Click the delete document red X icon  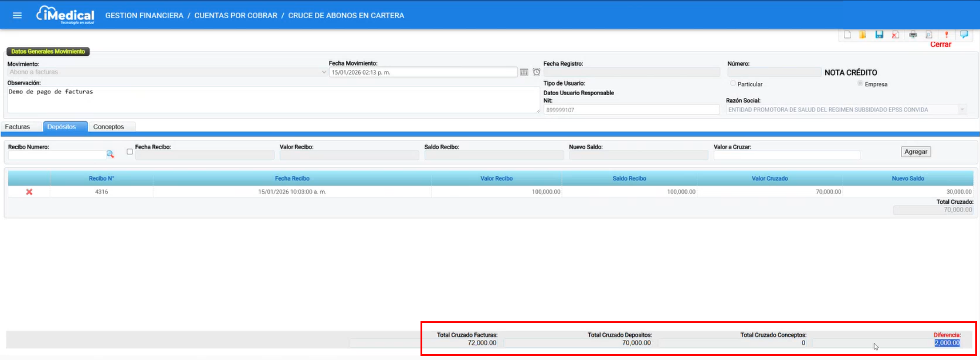pos(896,35)
